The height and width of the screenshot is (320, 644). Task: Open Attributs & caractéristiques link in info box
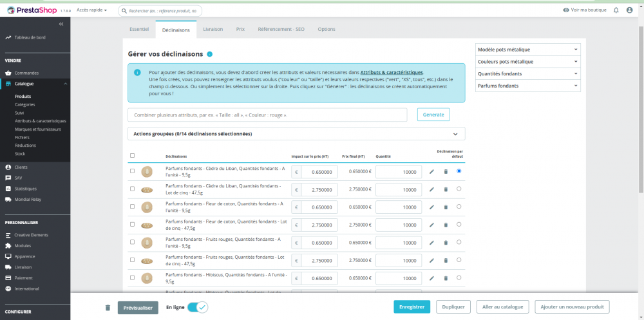pyautogui.click(x=392, y=72)
